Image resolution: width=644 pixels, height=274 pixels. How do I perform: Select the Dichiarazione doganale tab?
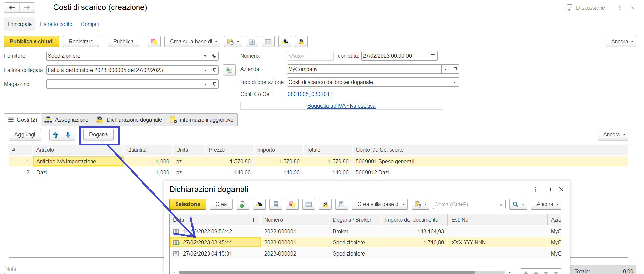pyautogui.click(x=129, y=120)
